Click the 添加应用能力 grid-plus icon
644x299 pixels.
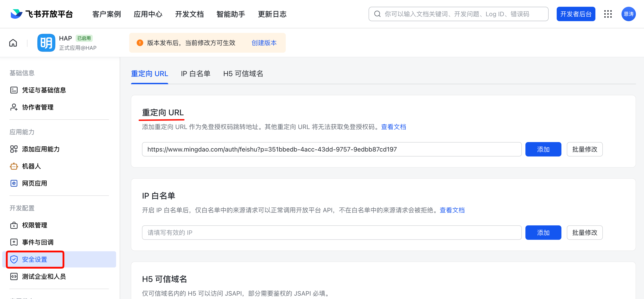tap(14, 149)
